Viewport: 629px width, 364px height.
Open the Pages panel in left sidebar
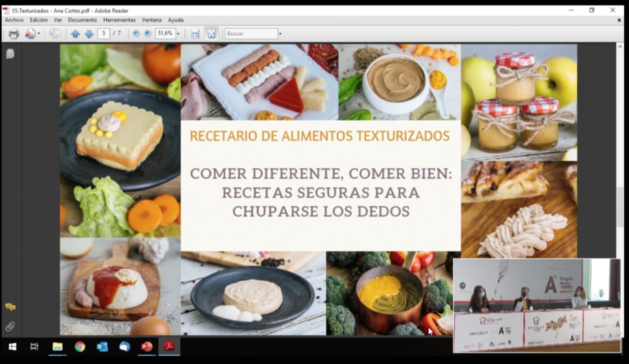(x=10, y=54)
